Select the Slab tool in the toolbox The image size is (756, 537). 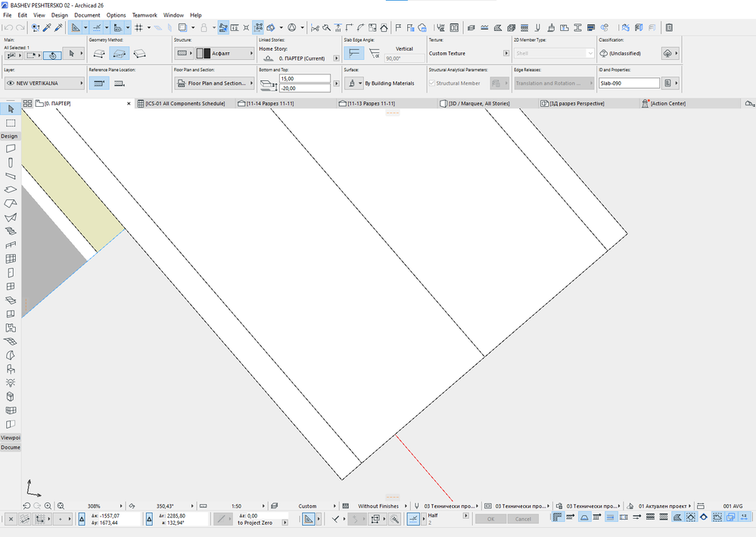coord(11,189)
